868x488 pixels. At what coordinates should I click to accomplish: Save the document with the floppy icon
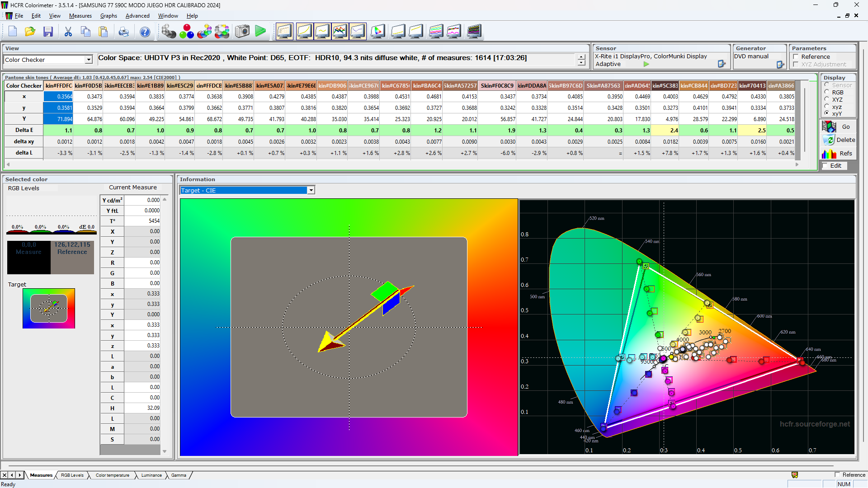click(48, 32)
